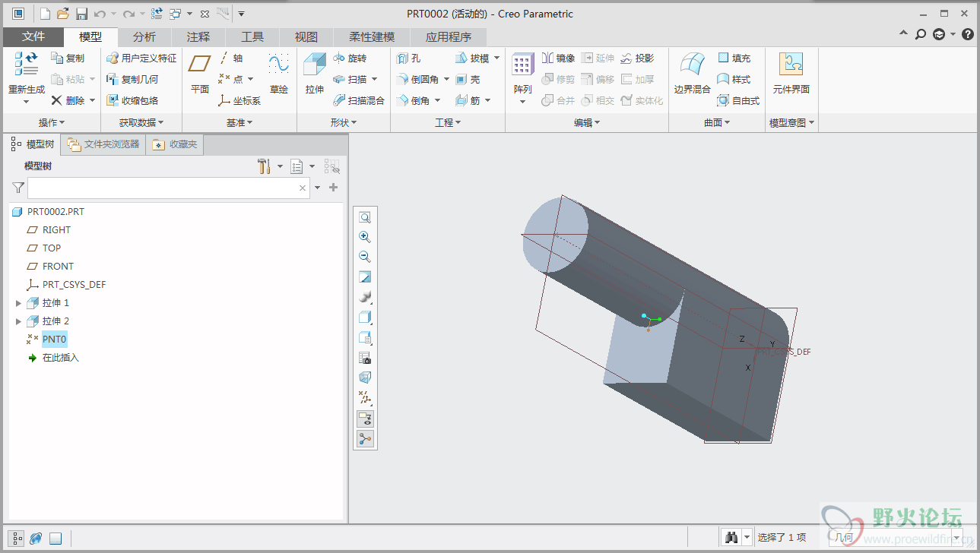Viewport: 980px width, 553px height.
Task: Select the 壳 (Shell) tool
Action: coord(468,79)
